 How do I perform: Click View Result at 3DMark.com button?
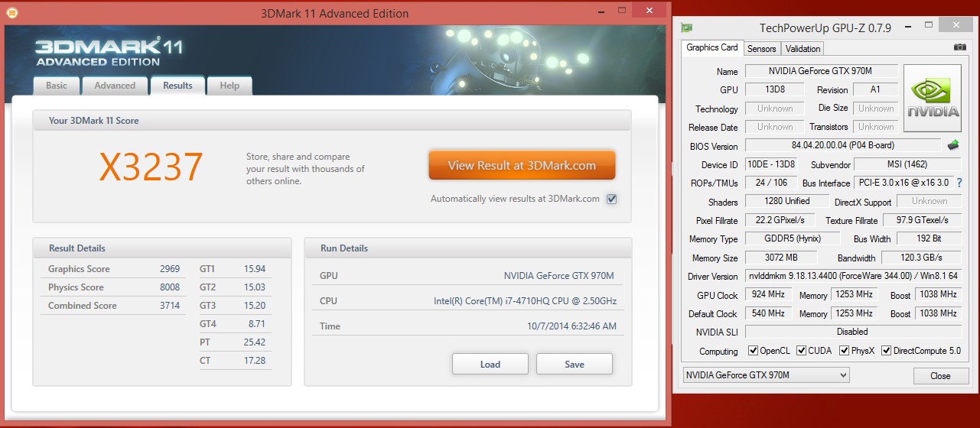point(522,165)
